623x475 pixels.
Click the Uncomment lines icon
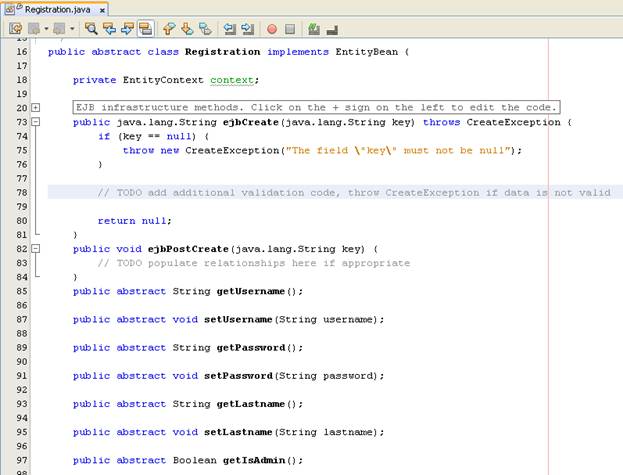tap(332, 29)
